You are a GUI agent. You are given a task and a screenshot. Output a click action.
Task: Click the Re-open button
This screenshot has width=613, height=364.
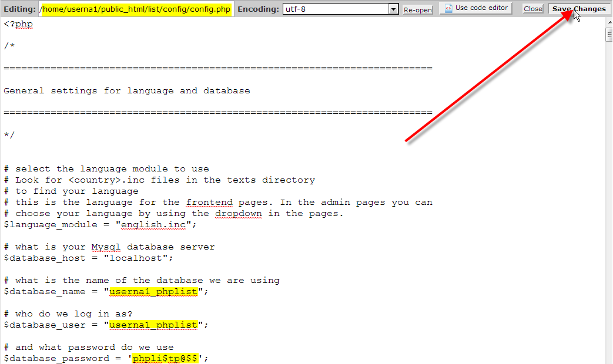[417, 10]
